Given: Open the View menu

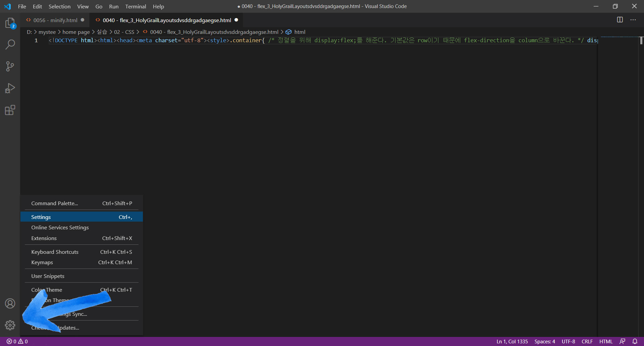Looking at the screenshot, I should pyautogui.click(x=83, y=6).
